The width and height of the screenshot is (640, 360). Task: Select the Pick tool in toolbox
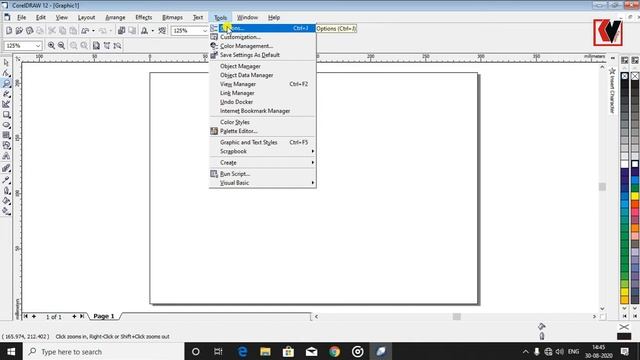[6, 62]
